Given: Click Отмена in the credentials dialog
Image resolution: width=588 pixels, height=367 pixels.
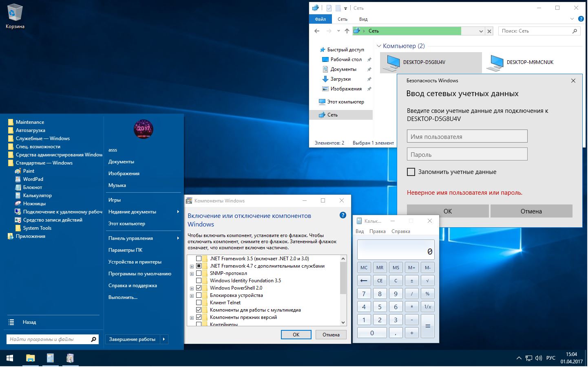Looking at the screenshot, I should pos(531,211).
